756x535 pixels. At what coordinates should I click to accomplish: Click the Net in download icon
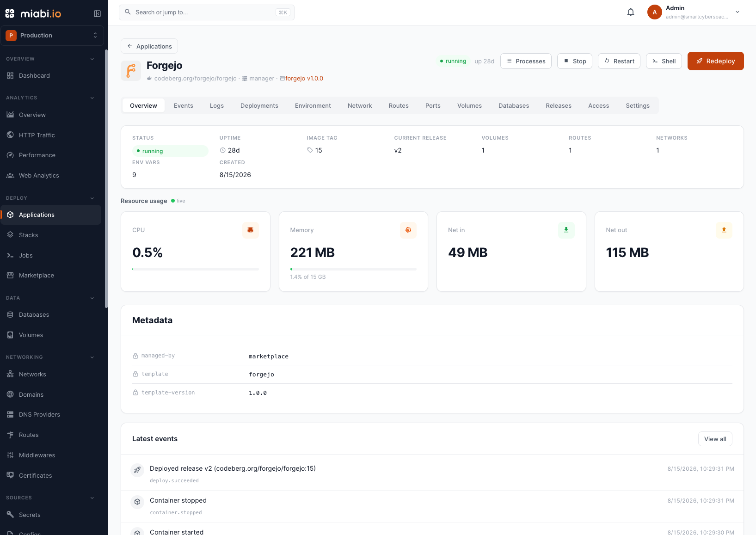point(566,230)
